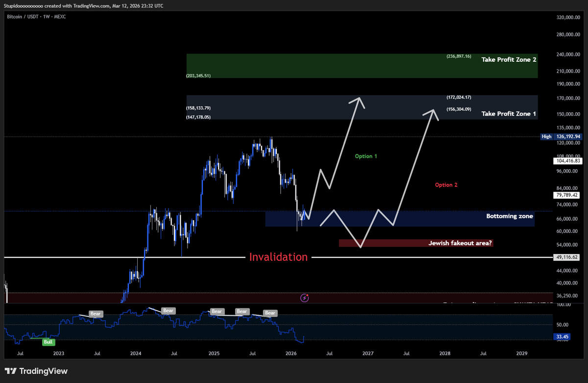Click the 66,000.00 price scale value
This screenshot has height=383, width=588.
568,219
